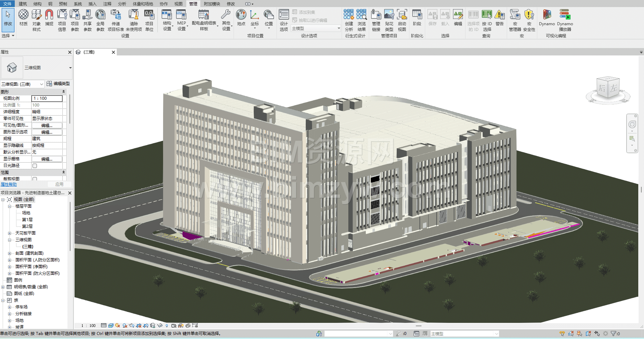The image size is (644, 339).
Task: Expand the 天花板平面 tree node
Action: tap(9, 233)
